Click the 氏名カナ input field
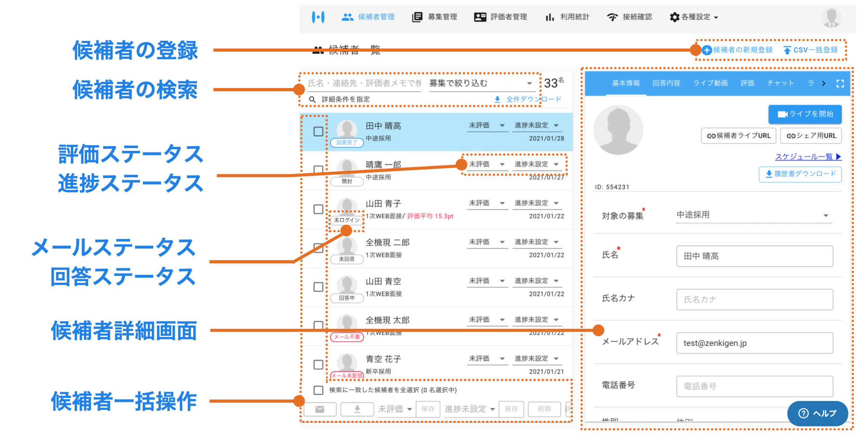The image size is (868, 439). coord(754,300)
